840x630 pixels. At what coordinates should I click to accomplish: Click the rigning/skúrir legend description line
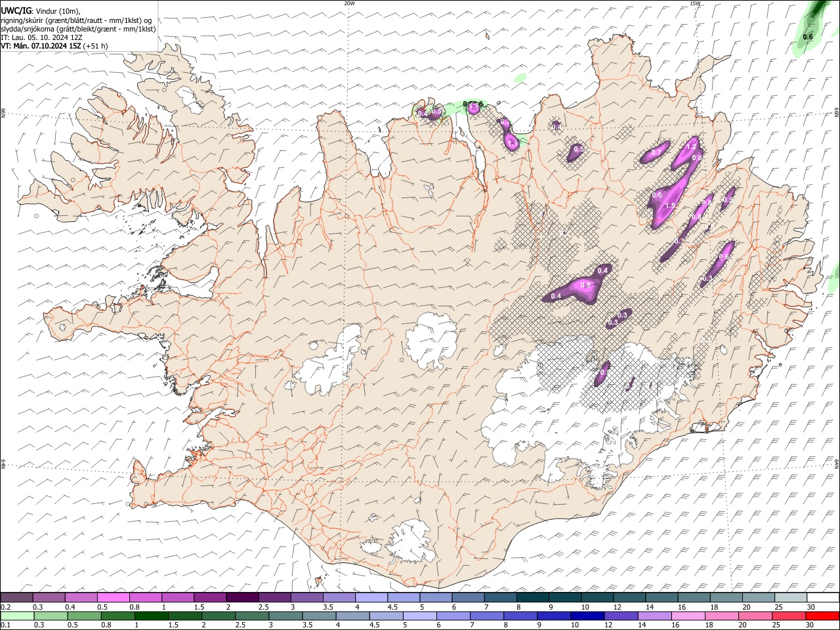(76, 20)
